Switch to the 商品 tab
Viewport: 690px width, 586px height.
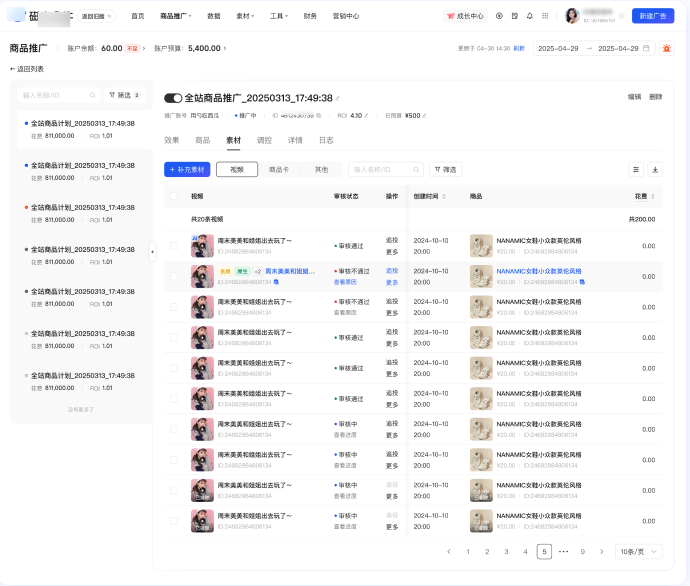[x=202, y=140]
